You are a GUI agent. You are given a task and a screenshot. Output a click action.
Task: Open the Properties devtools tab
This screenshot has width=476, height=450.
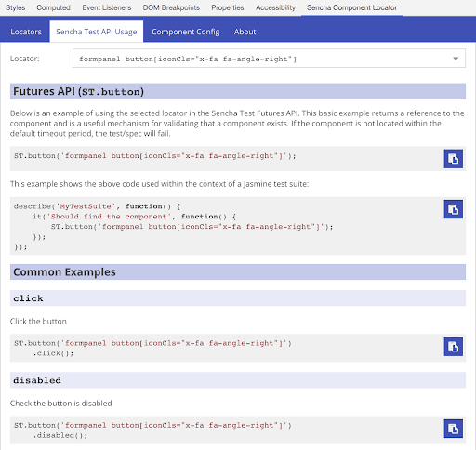pyautogui.click(x=228, y=7)
